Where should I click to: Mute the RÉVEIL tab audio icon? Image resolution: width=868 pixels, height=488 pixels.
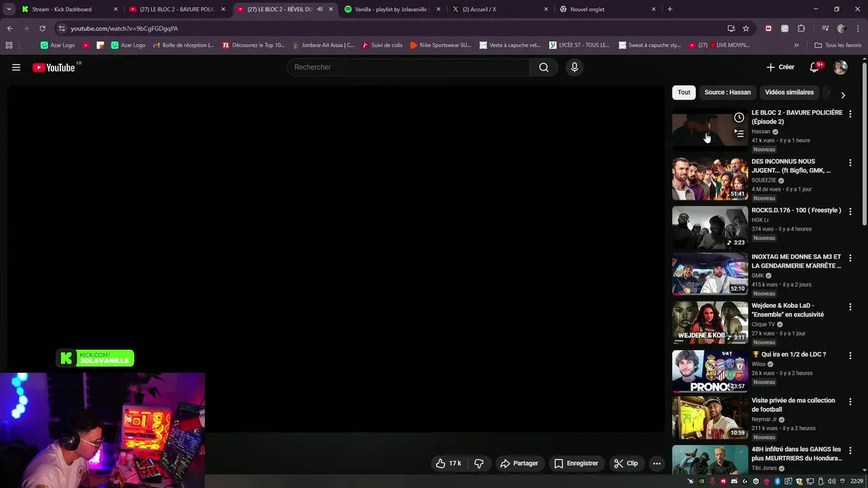319,9
